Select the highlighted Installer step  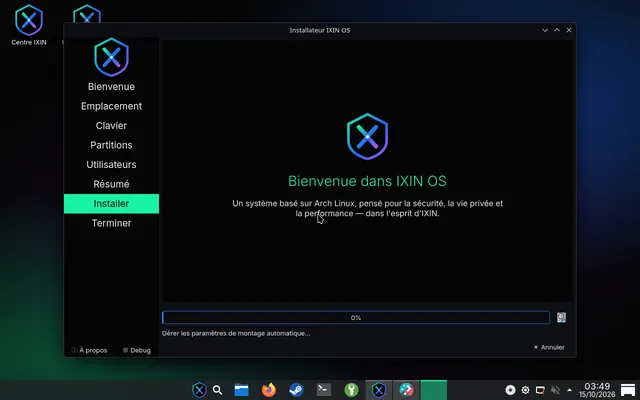[x=111, y=204]
